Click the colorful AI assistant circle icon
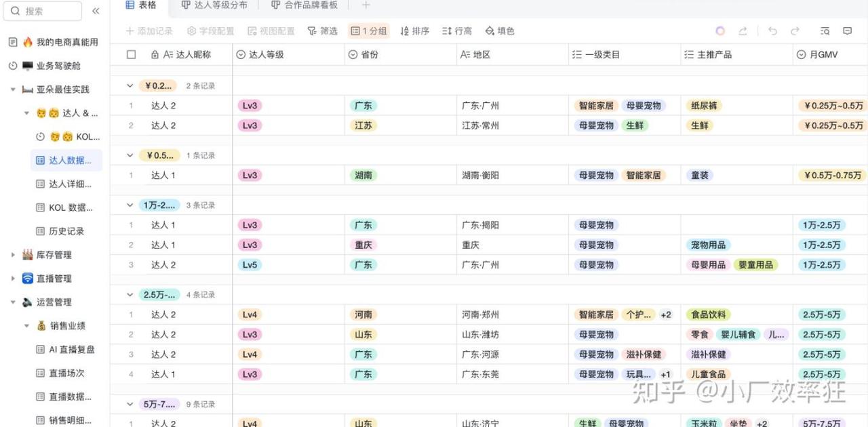This screenshot has width=868, height=427. pyautogui.click(x=720, y=31)
